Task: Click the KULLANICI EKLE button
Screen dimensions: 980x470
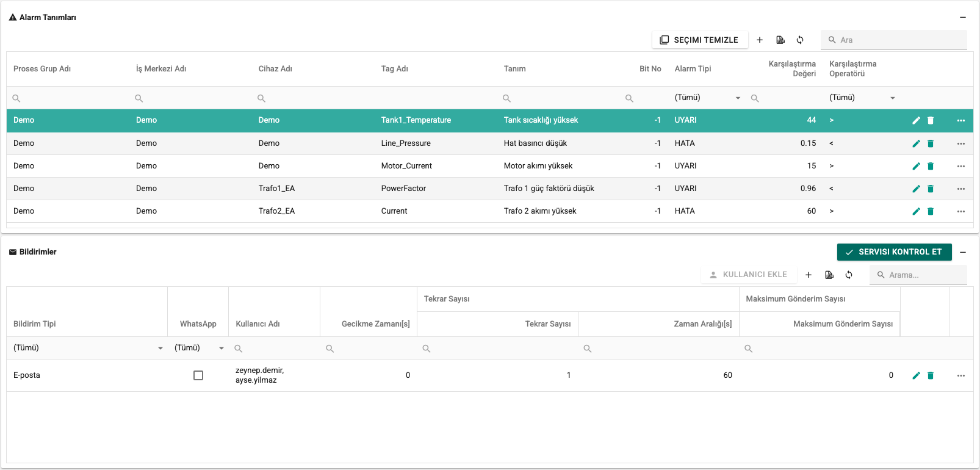Action: [749, 275]
